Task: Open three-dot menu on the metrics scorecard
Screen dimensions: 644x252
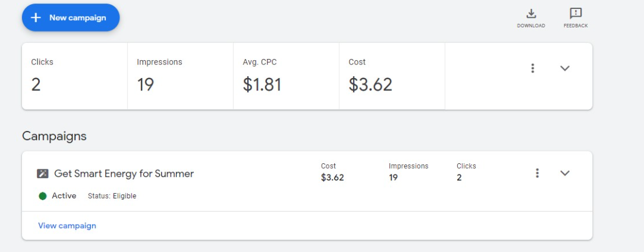Action: point(533,68)
